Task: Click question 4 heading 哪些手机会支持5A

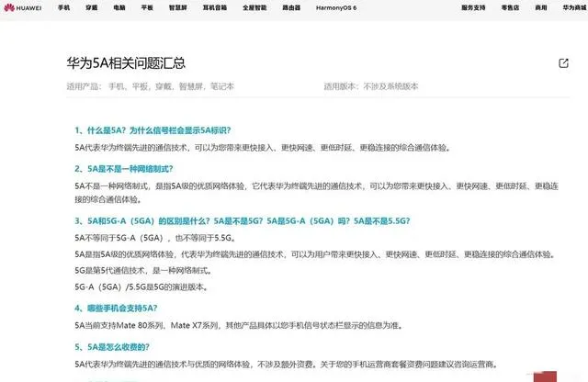Action: [x=116, y=309]
